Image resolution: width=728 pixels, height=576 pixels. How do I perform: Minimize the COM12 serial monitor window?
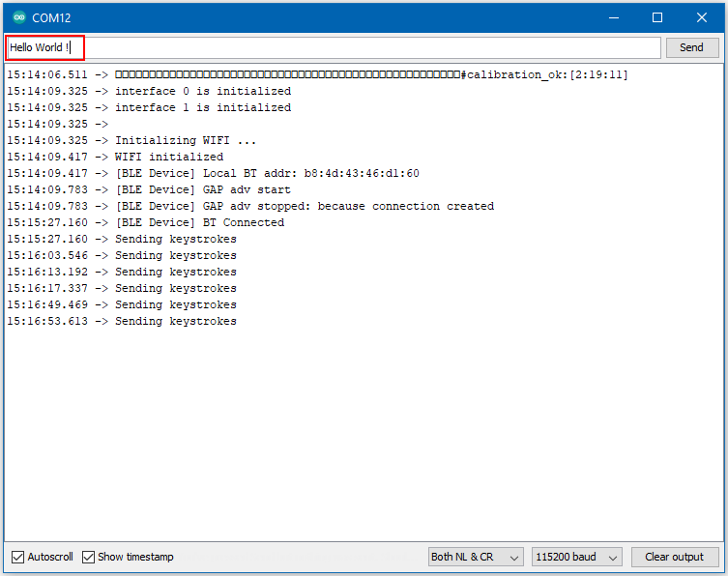(612, 17)
